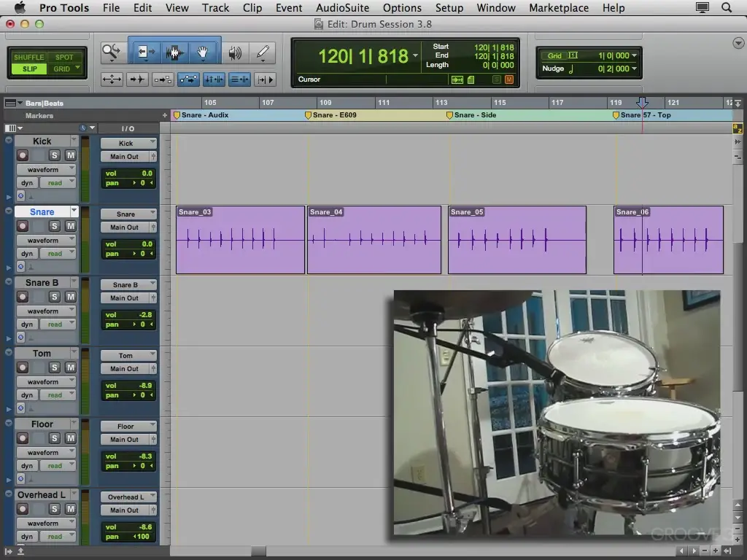
Task: Select the Trim tool
Action: click(x=145, y=52)
